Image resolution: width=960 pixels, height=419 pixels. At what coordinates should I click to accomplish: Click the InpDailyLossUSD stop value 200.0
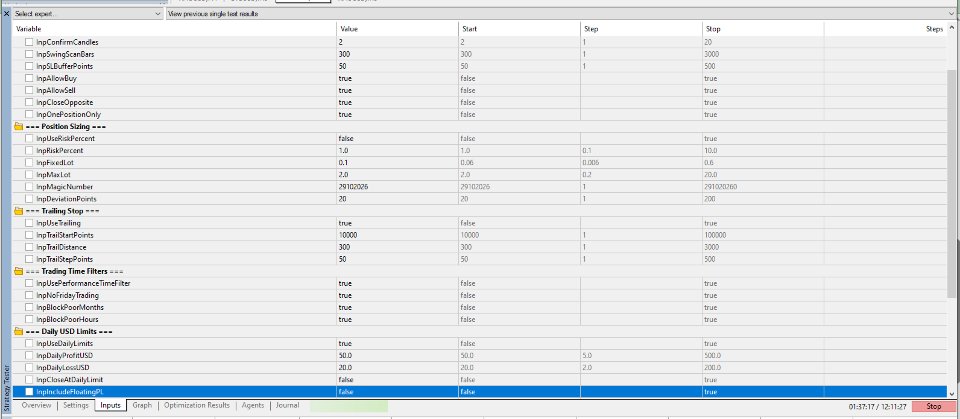(713, 368)
